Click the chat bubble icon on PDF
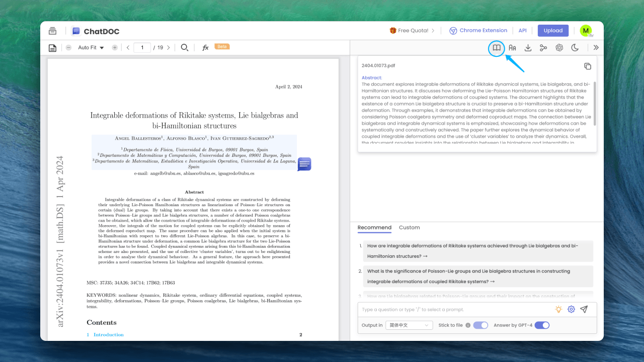 [304, 164]
